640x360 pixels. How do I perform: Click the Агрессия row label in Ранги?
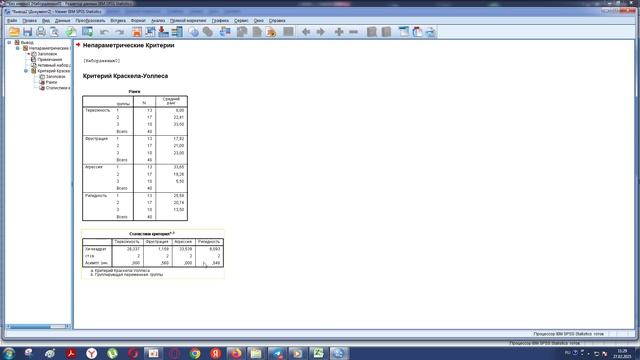pyautogui.click(x=94, y=167)
